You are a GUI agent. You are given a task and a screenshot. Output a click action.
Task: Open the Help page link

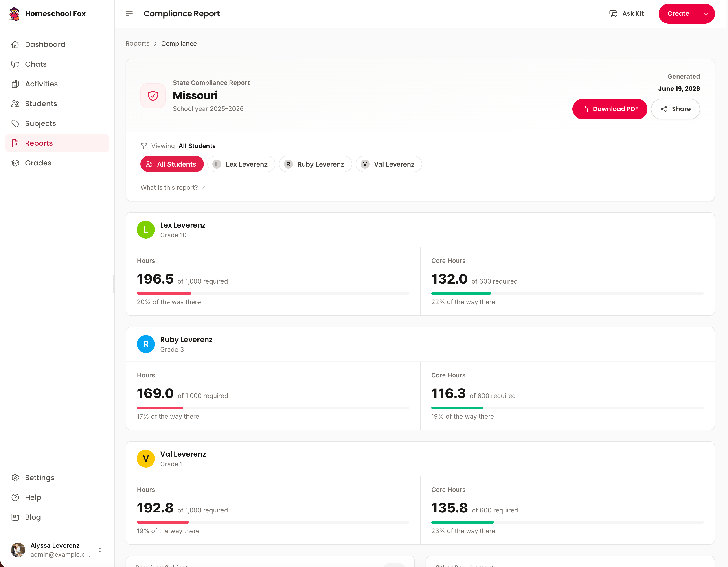click(x=57, y=497)
